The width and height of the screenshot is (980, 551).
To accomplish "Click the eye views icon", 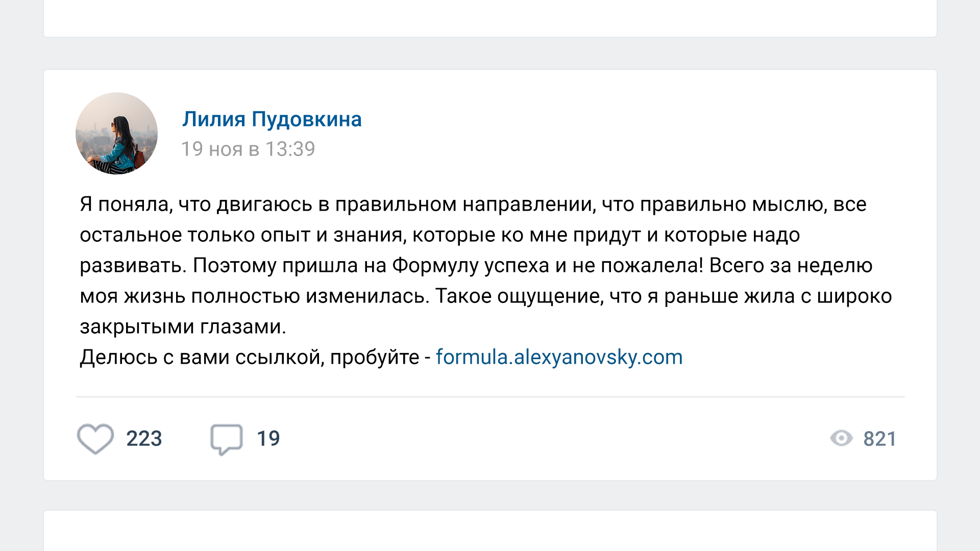I will tap(841, 438).
